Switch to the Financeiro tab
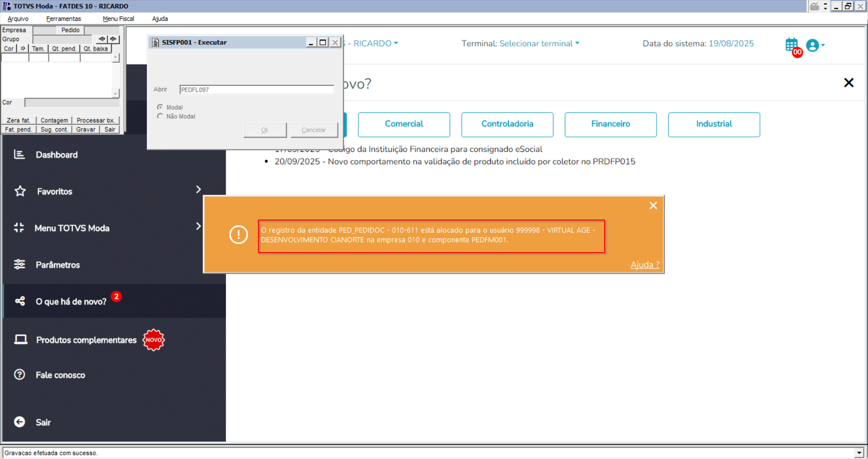 coord(611,124)
